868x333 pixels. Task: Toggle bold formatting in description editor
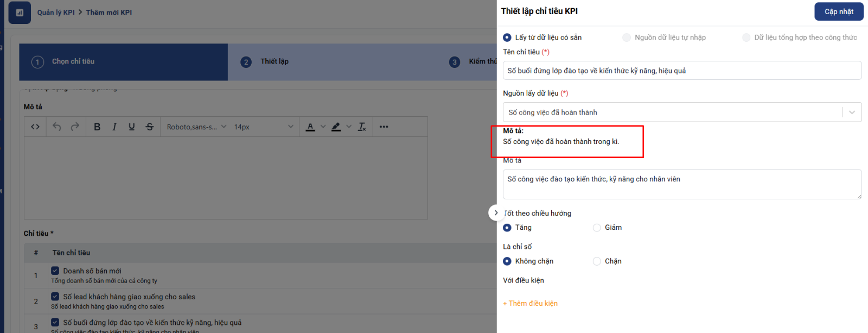(97, 127)
